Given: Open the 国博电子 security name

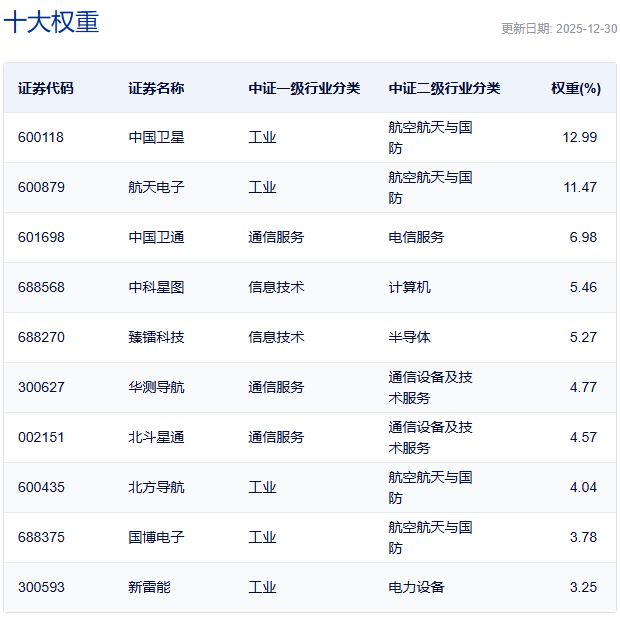Looking at the screenshot, I should pyautogui.click(x=156, y=537).
